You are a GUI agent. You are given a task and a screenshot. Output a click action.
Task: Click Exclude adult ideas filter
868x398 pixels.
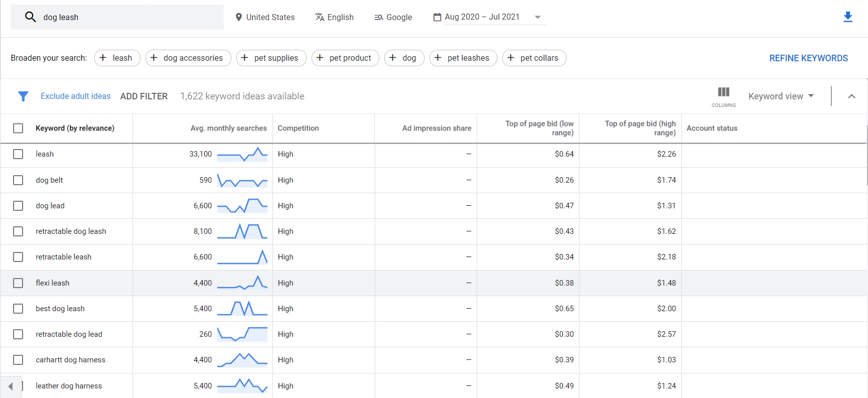[x=76, y=96]
